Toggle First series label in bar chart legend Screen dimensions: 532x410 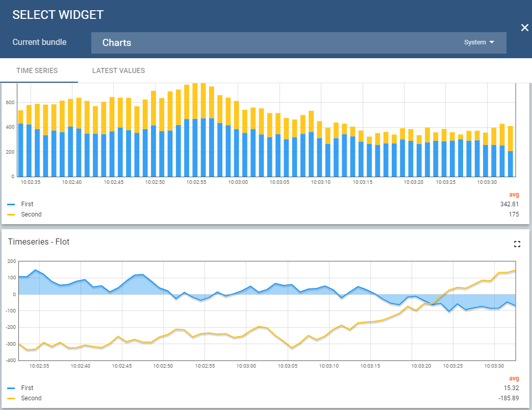click(27, 204)
